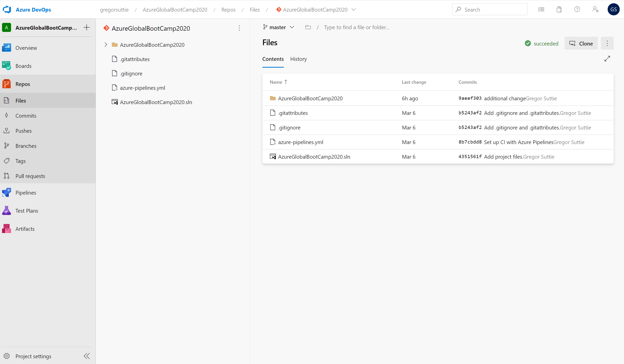Open repository selector dropdown in breadcrumb

354,10
